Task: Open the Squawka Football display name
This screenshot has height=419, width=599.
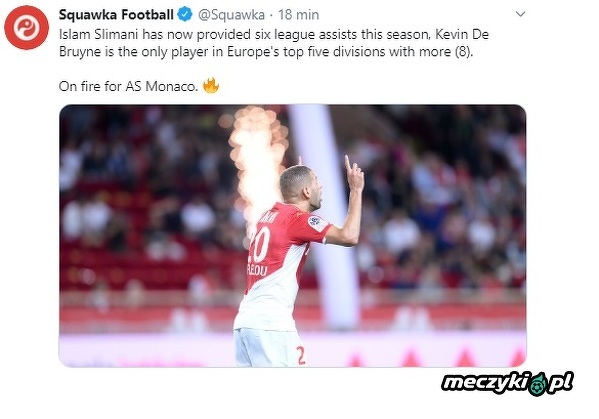Action: tap(116, 15)
